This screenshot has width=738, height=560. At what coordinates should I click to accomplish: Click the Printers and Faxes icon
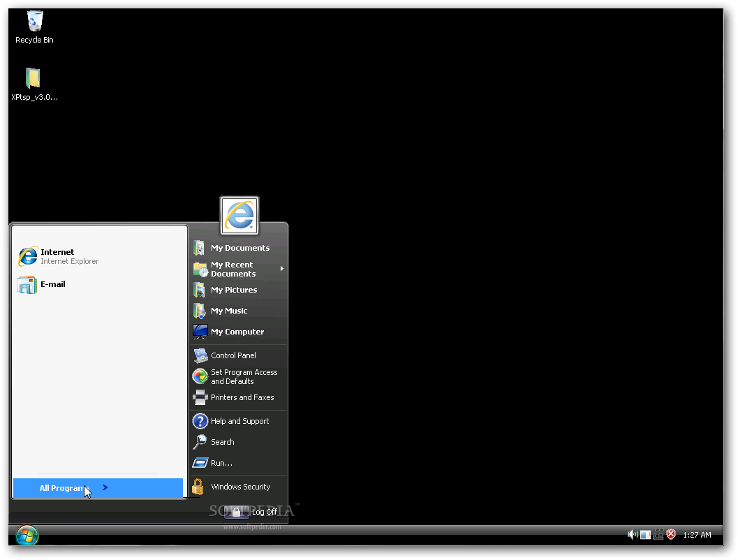200,397
